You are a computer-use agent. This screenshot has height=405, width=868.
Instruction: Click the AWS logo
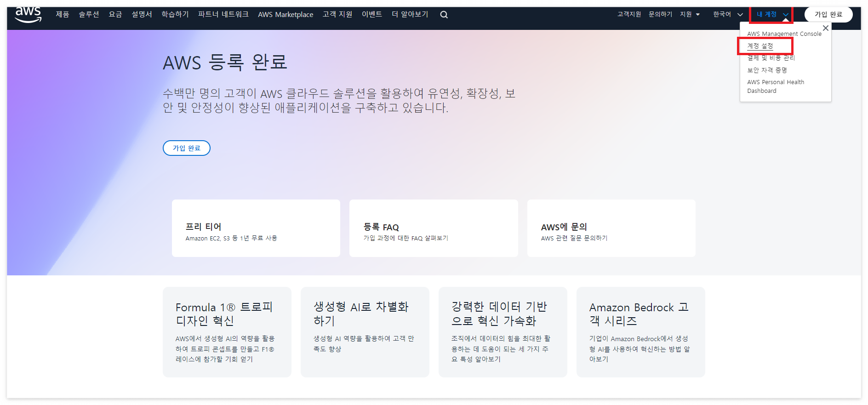[x=28, y=14]
